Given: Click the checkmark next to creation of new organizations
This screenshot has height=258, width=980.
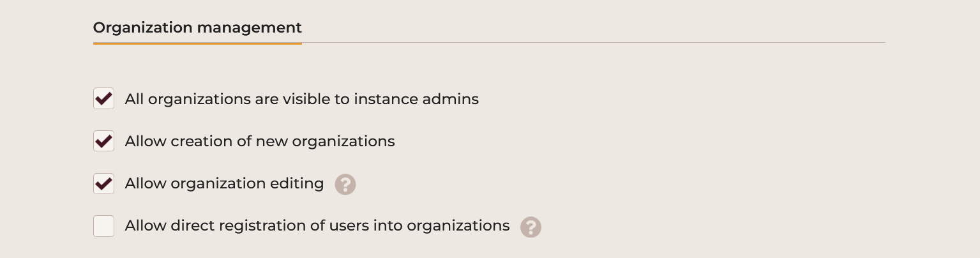Looking at the screenshot, I should (x=103, y=141).
